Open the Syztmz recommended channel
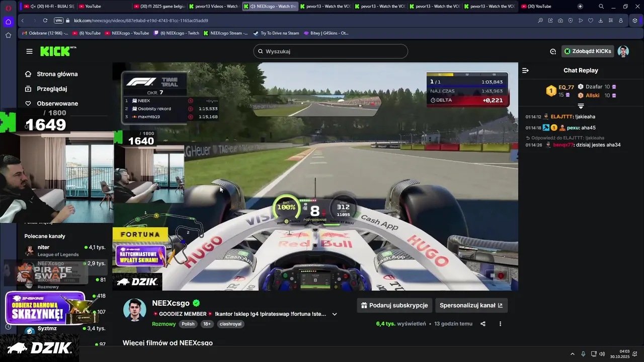Screen dimensions: 644x362 point(64,330)
